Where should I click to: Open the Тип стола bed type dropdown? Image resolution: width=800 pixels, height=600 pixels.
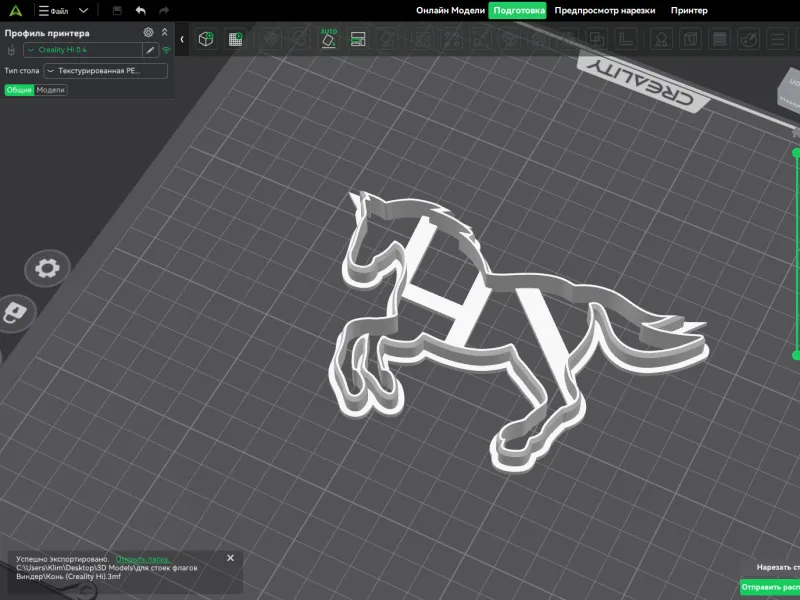point(106,71)
